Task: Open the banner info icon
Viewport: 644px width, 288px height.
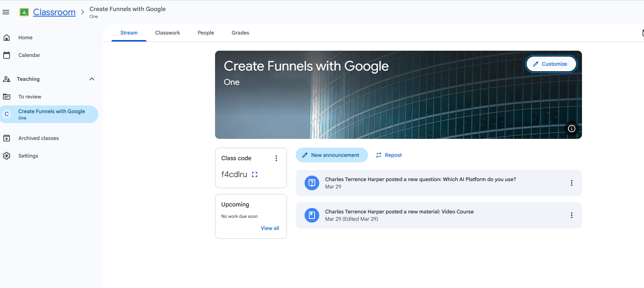Action: (571, 129)
